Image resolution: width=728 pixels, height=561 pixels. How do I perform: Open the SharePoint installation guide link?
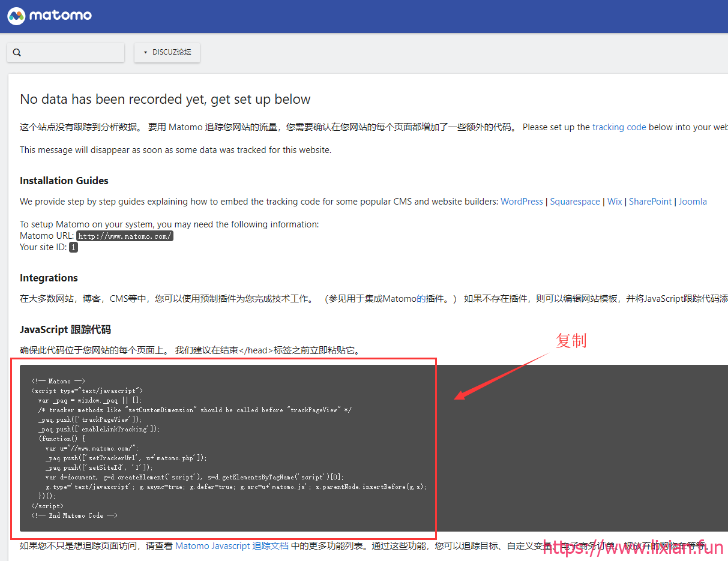point(650,202)
